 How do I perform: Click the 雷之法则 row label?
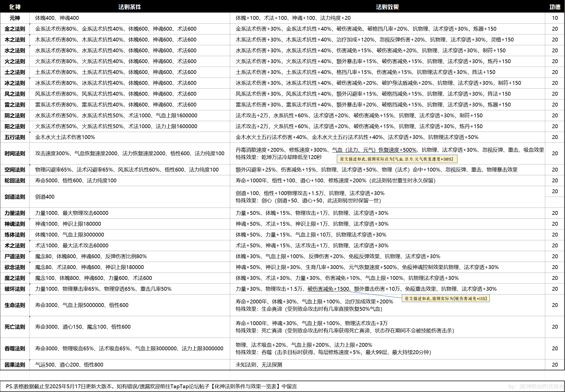[x=15, y=105]
